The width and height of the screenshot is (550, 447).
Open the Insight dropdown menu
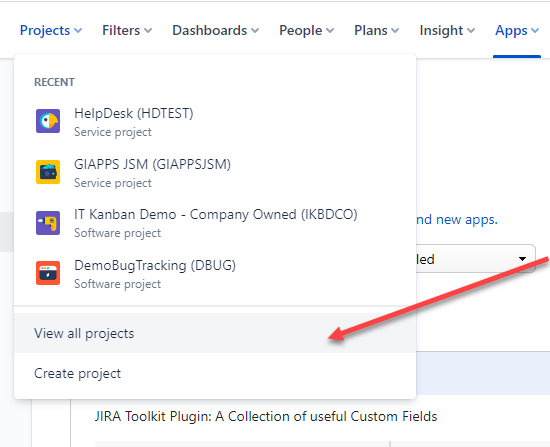click(x=447, y=31)
